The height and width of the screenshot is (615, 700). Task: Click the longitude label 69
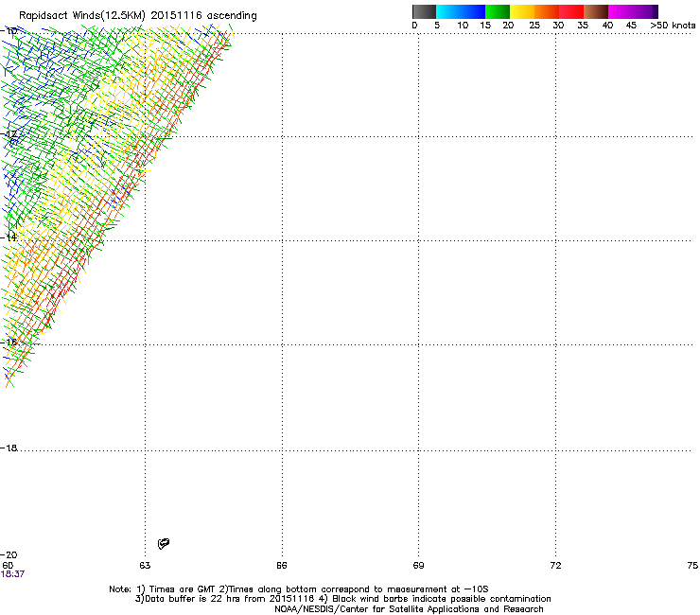click(418, 566)
